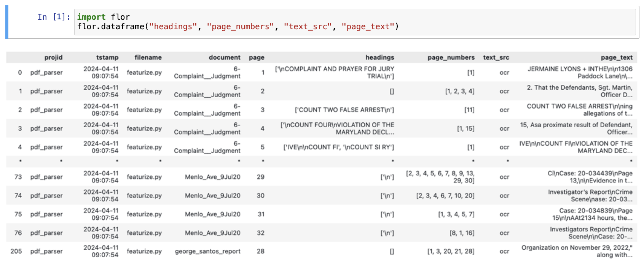The image size is (644, 271).
Task: Click the projid column header
Action: pyautogui.click(x=53, y=57)
